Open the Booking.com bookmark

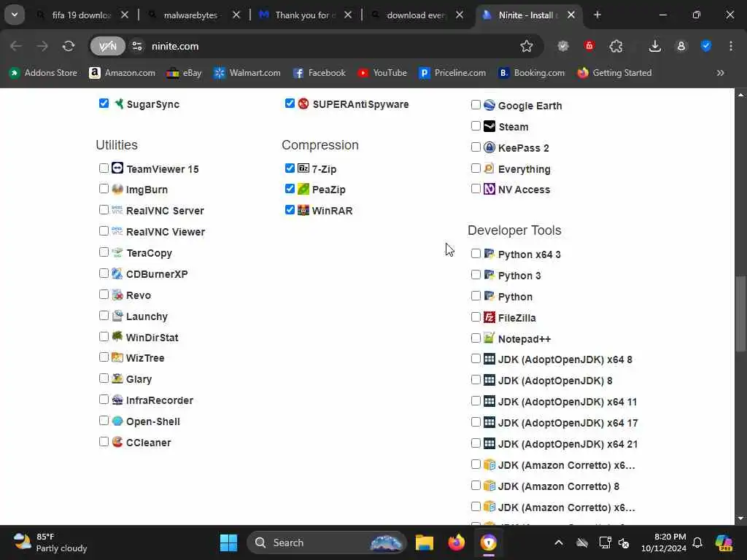(x=531, y=73)
